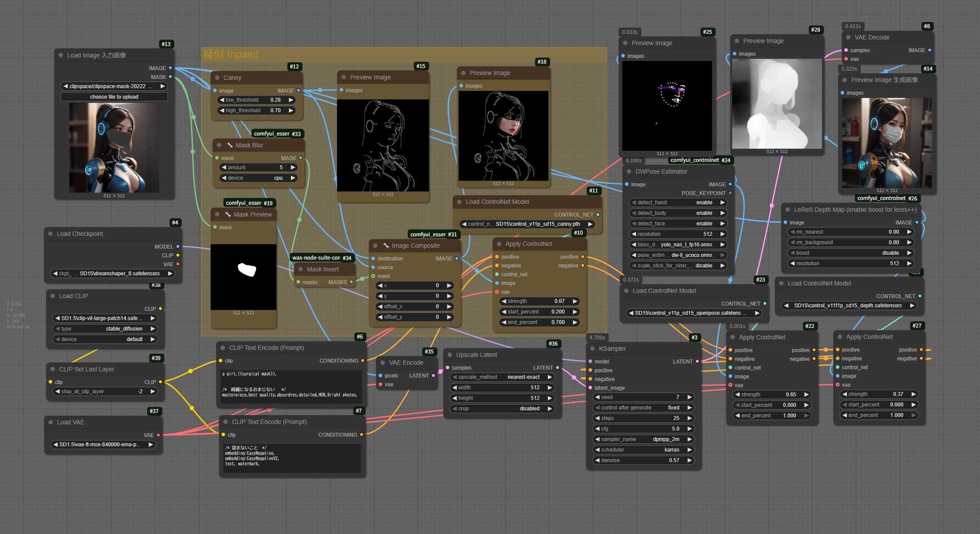Click the KSampler denoise value slider

point(642,460)
